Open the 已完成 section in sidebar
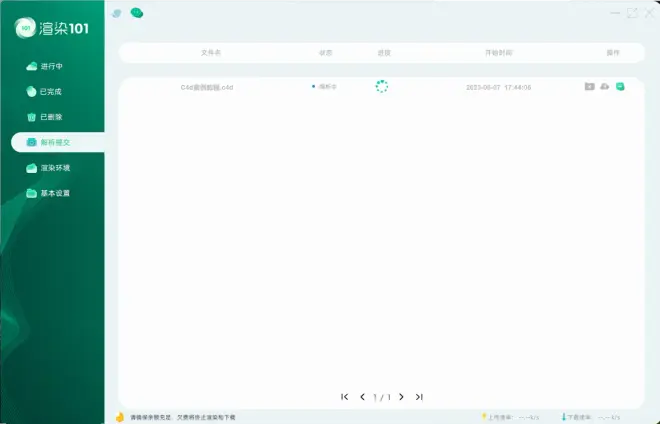Screen dimensions: 660x424 coord(44,91)
